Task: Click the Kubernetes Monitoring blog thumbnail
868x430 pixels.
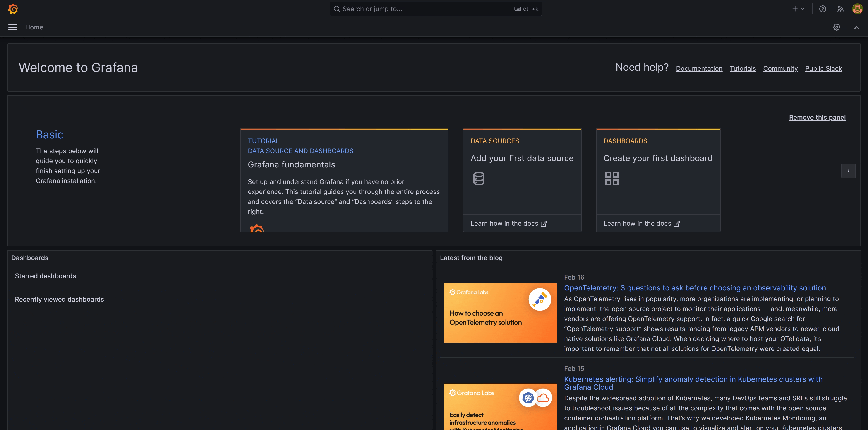Action: click(x=500, y=407)
